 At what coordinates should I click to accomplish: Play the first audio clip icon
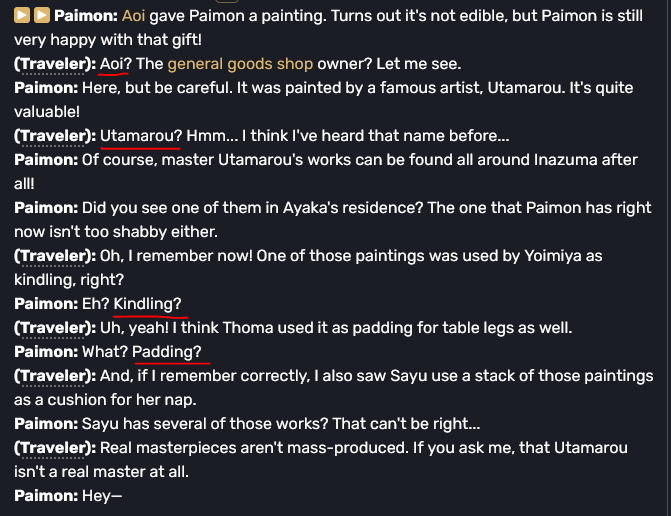point(22,15)
